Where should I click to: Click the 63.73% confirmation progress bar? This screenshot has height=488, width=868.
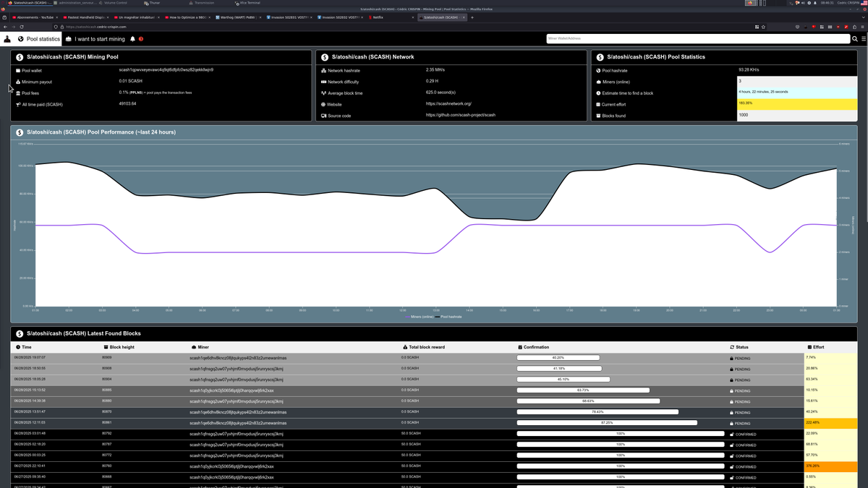[x=582, y=390]
